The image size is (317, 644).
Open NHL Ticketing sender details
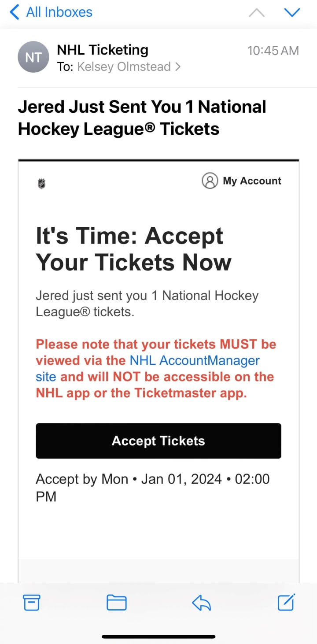103,50
